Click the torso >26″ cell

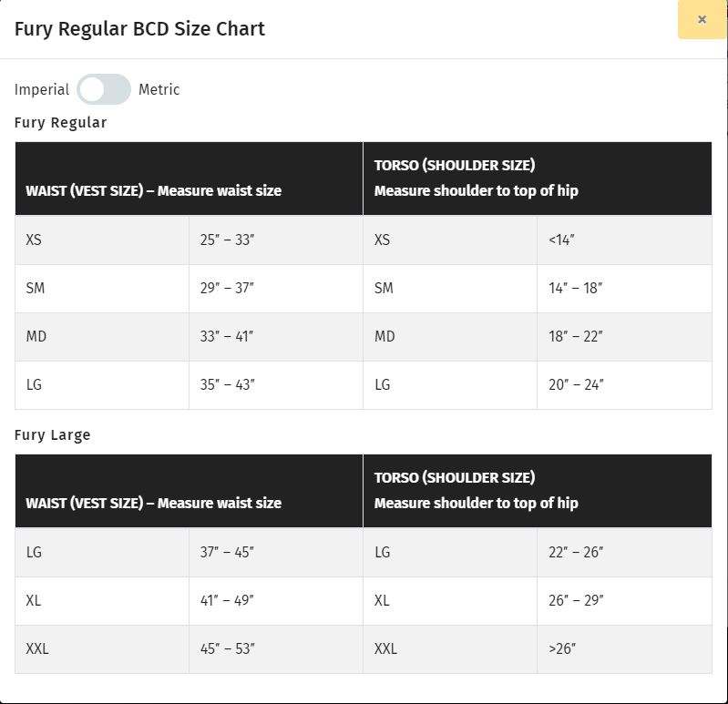click(x=562, y=649)
